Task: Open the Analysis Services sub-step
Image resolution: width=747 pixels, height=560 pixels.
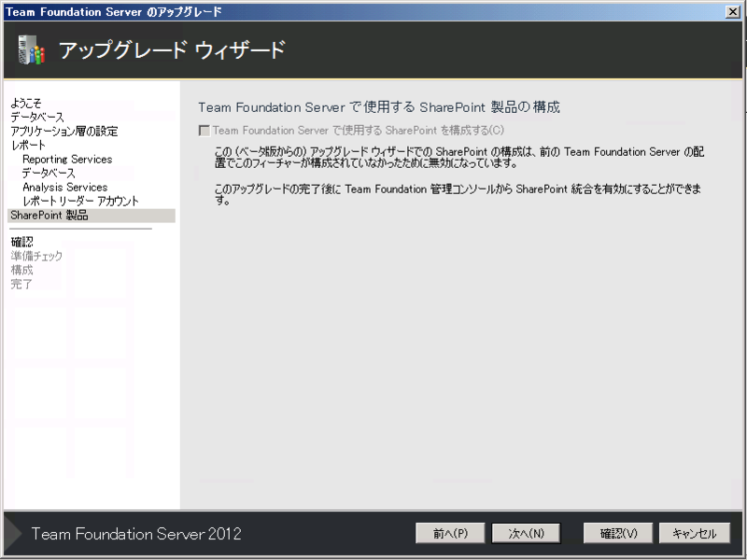Action: [x=64, y=188]
